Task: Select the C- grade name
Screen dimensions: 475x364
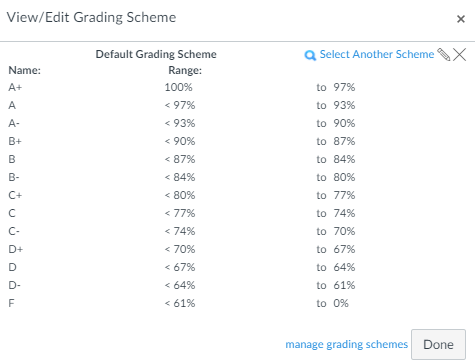Action: 14,231
